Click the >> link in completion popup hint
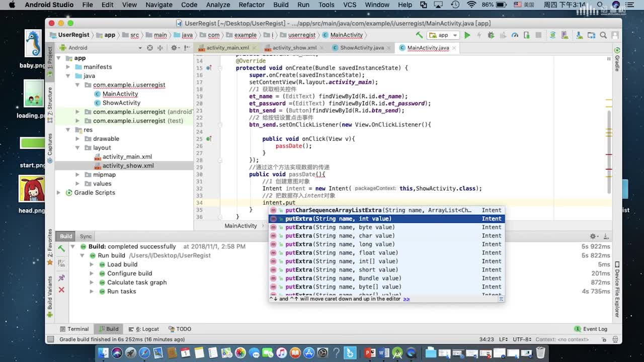644x362 pixels. [x=407, y=299]
